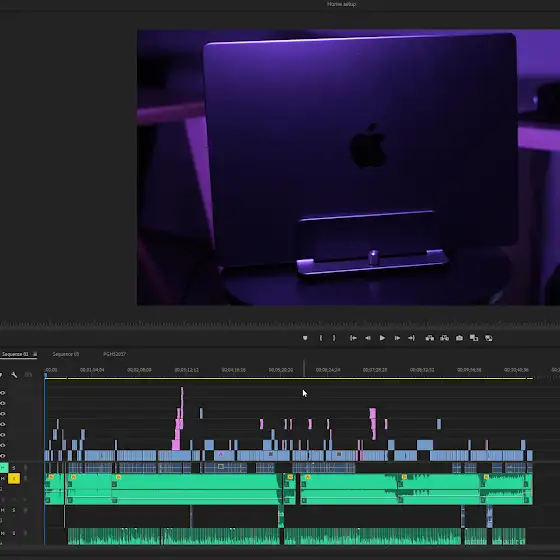This screenshot has height=560, width=560.
Task: Toggle eye of second-lowest video track
Action: (x=3, y=445)
